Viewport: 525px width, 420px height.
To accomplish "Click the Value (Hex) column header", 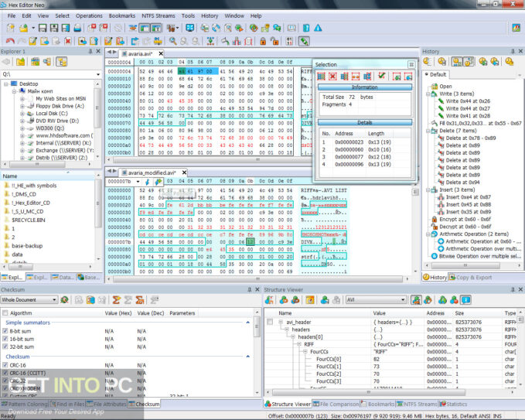I will (x=118, y=312).
